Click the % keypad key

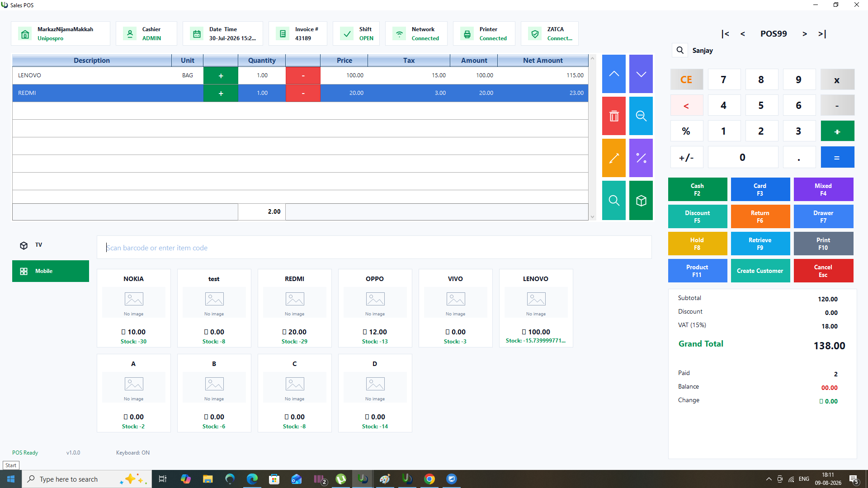(x=686, y=131)
